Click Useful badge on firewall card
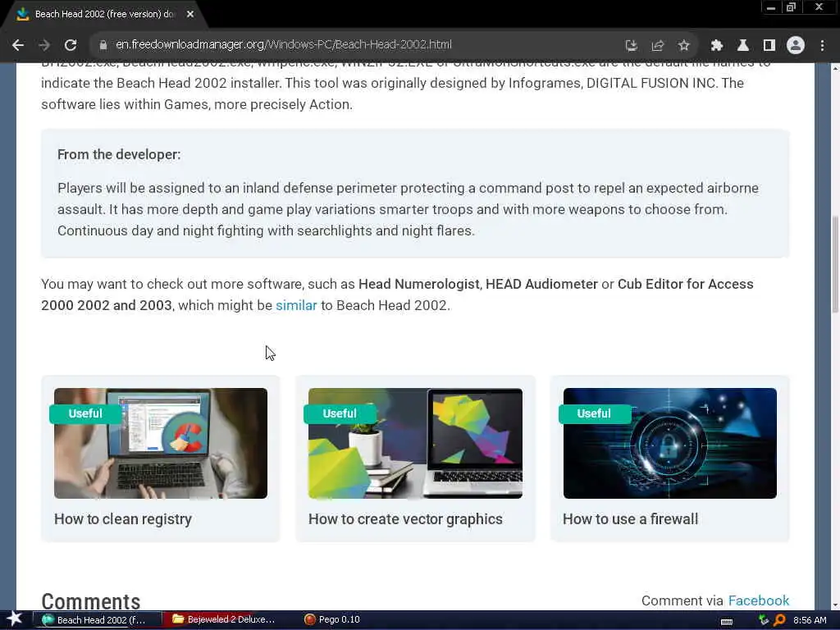Viewport: 840px width, 630px height. tap(594, 413)
